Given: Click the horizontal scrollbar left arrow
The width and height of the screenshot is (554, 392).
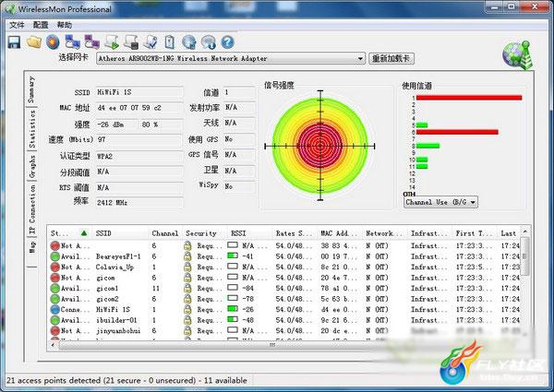Looking at the screenshot, I should point(53,345).
